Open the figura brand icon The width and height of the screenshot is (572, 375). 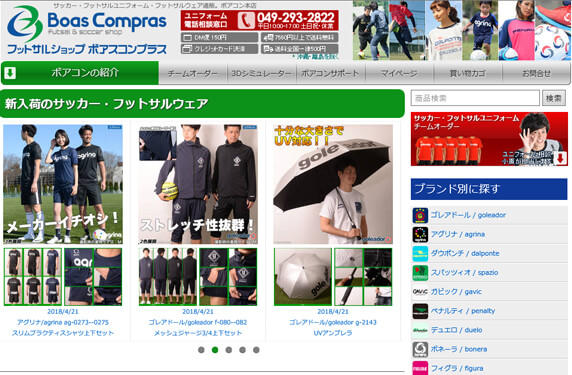pyautogui.click(x=420, y=368)
